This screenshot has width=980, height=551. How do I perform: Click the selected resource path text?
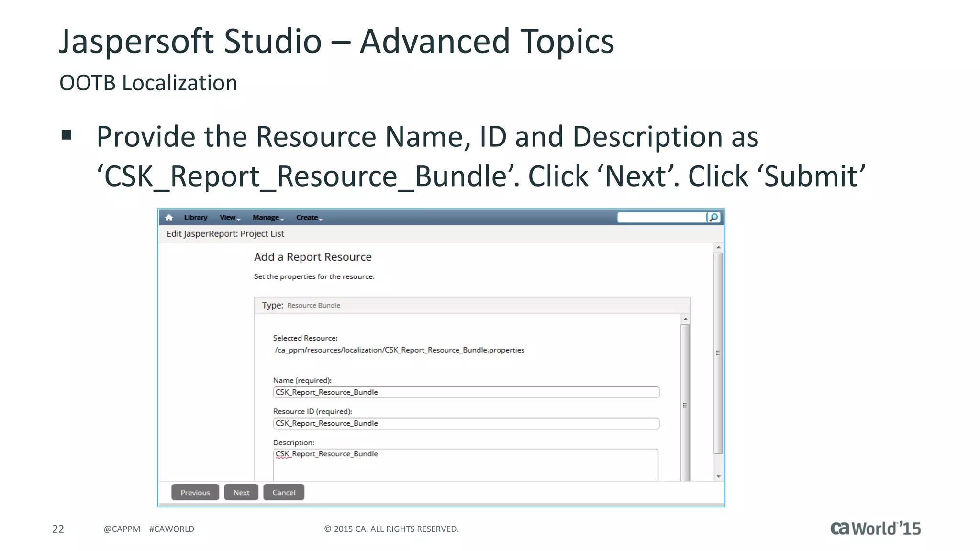400,350
